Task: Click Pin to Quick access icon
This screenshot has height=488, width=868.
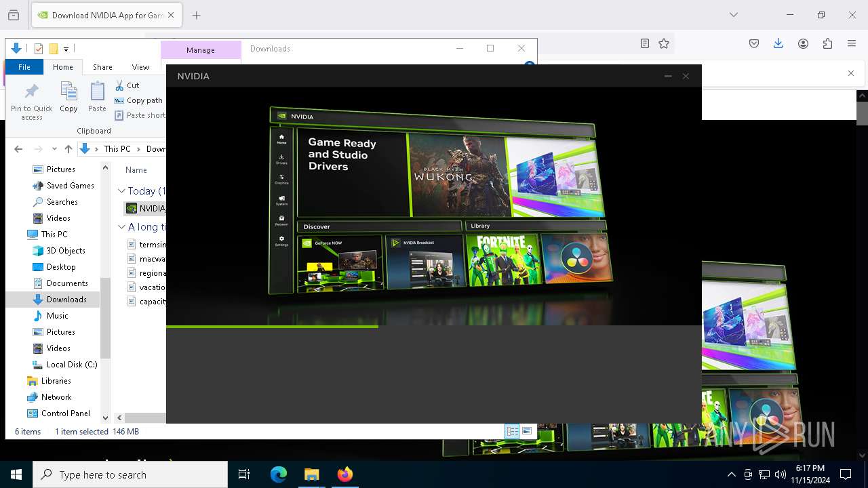Action: (x=31, y=102)
